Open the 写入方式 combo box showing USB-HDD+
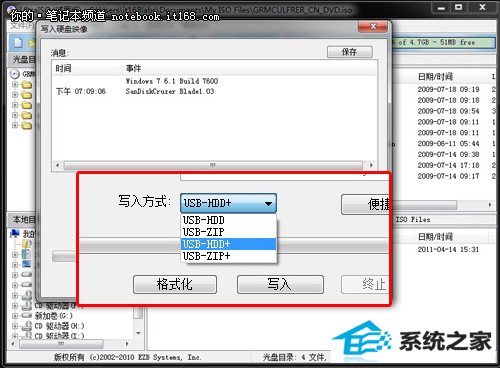This screenshot has height=368, width=500. click(228, 203)
